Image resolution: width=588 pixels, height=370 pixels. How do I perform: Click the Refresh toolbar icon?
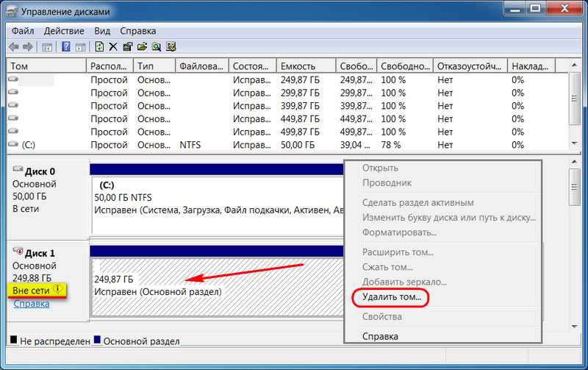pyautogui.click(x=99, y=47)
